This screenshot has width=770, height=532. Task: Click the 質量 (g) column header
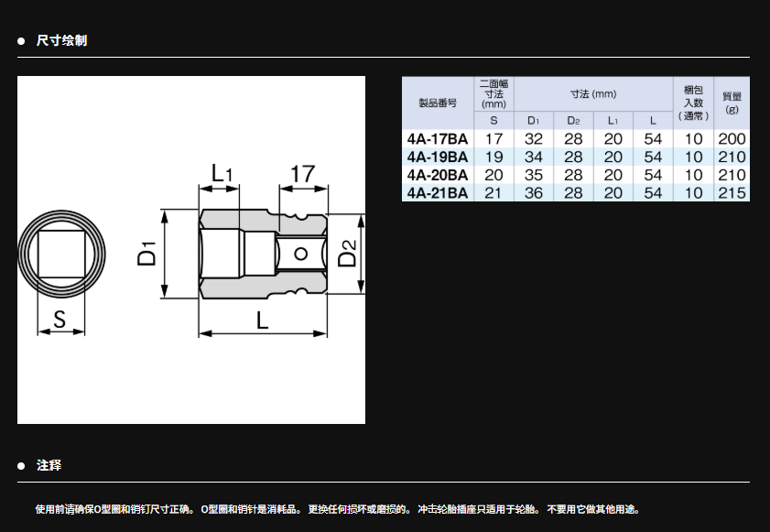coord(732,103)
